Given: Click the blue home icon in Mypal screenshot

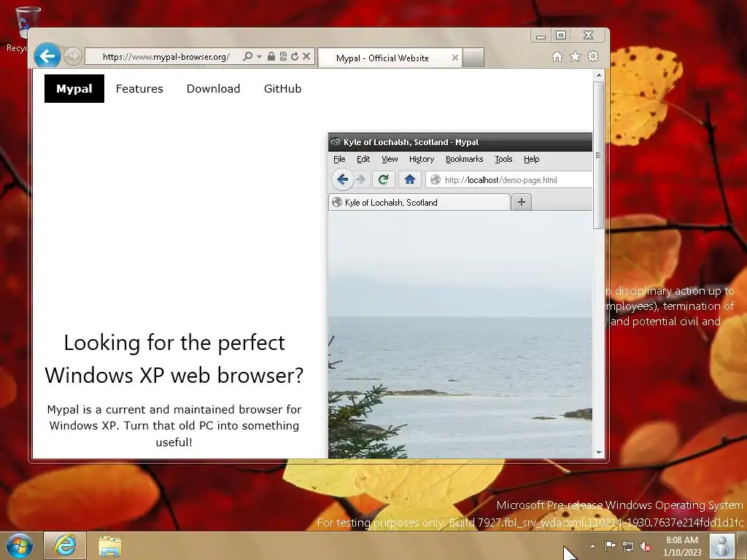Looking at the screenshot, I should pyautogui.click(x=410, y=179).
